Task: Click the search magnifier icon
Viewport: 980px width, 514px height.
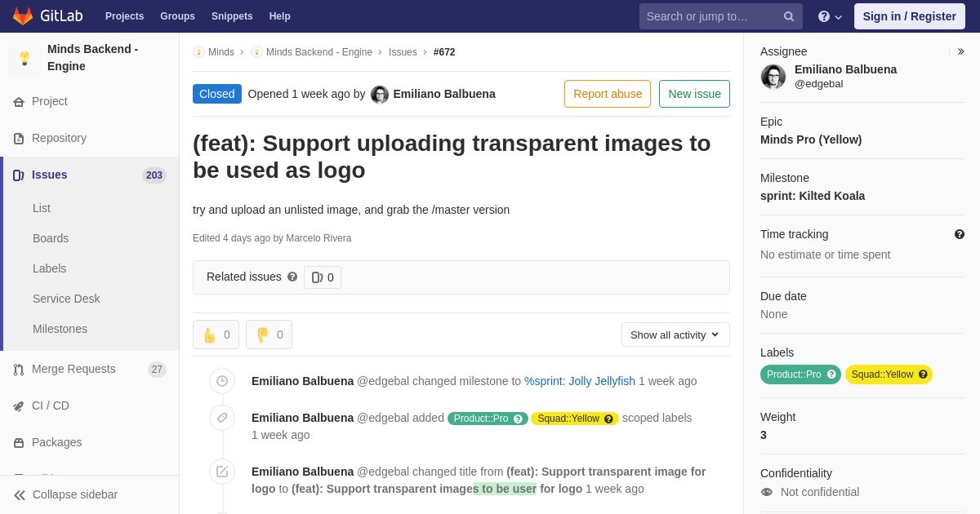Action: click(789, 16)
